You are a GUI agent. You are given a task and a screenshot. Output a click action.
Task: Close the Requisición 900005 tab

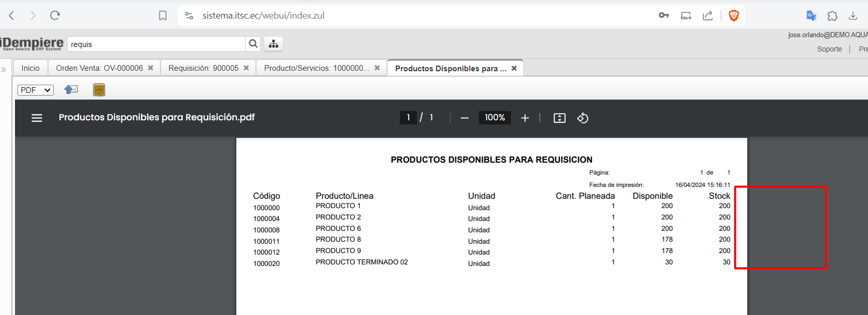click(246, 68)
